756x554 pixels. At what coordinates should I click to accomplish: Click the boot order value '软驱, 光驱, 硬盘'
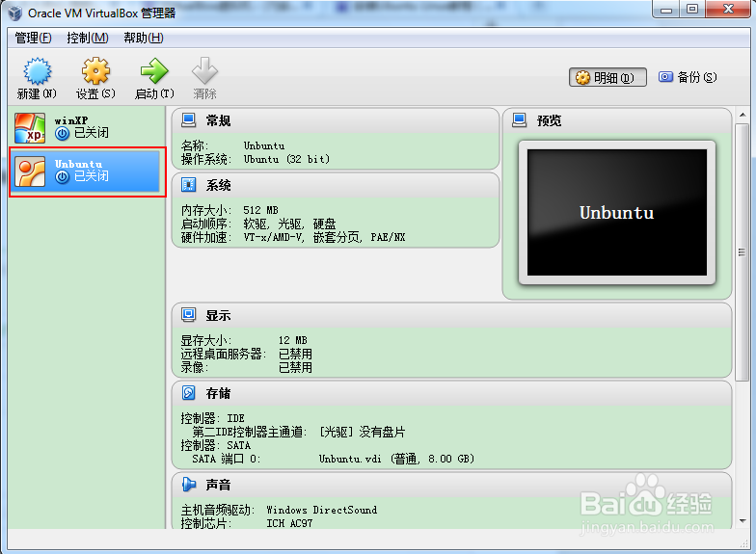pos(289,224)
